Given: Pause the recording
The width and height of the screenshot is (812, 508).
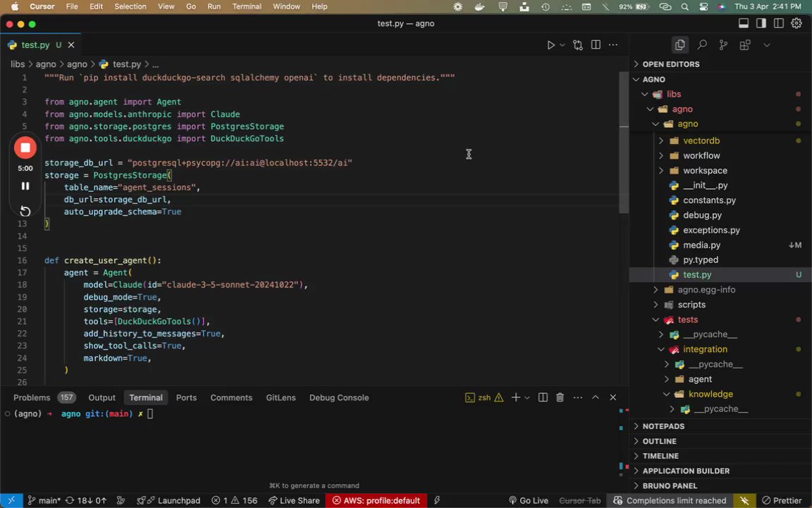Looking at the screenshot, I should click(x=25, y=186).
